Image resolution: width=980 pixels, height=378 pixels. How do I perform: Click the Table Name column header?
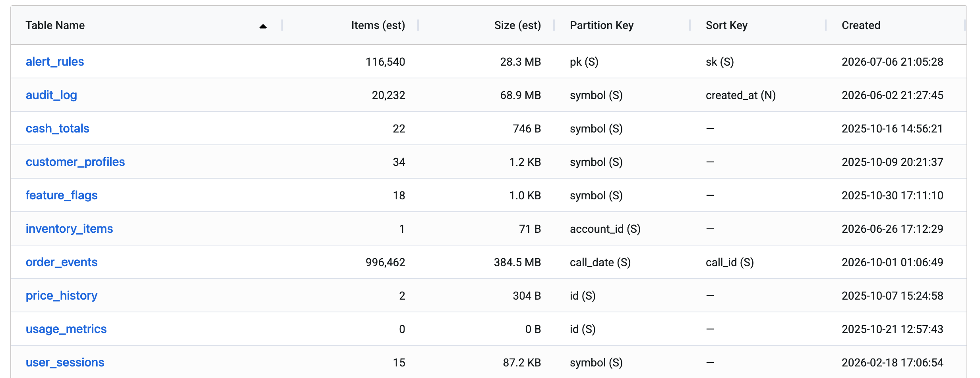pos(55,25)
